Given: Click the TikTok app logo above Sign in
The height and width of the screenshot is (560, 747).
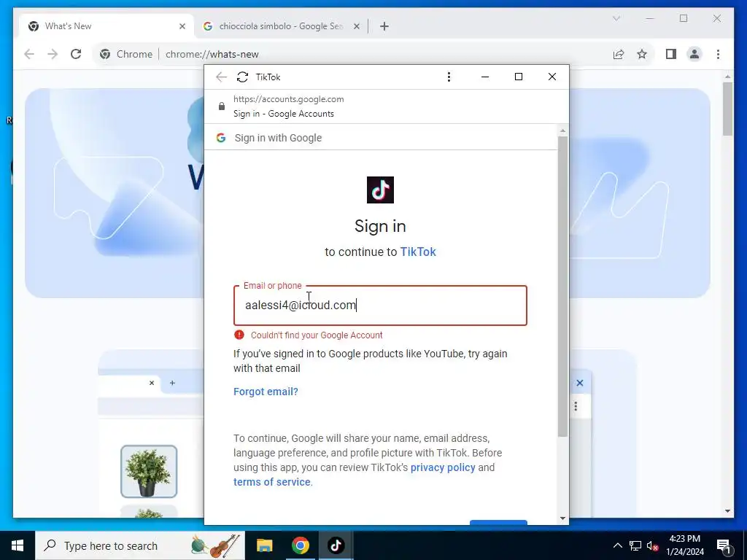Looking at the screenshot, I should (380, 190).
